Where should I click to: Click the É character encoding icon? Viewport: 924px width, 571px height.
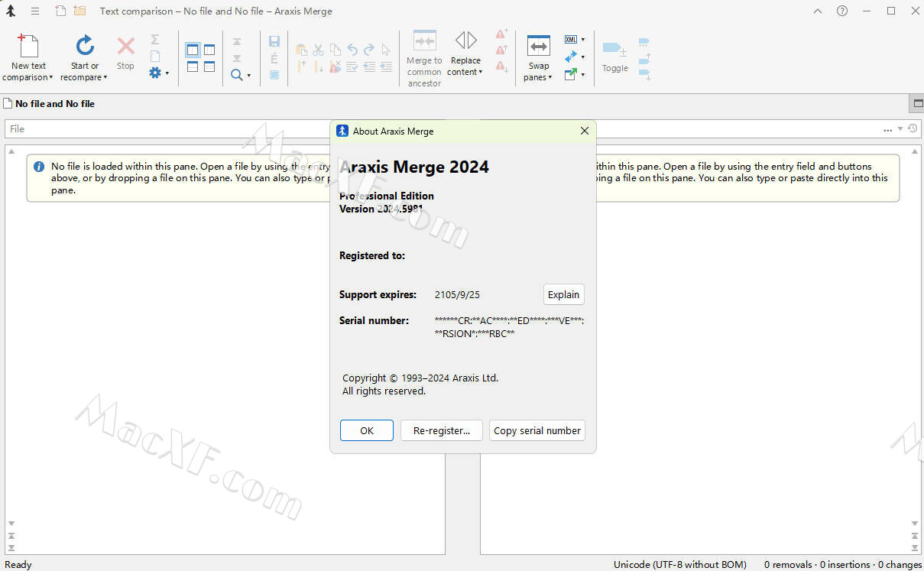coord(274,58)
